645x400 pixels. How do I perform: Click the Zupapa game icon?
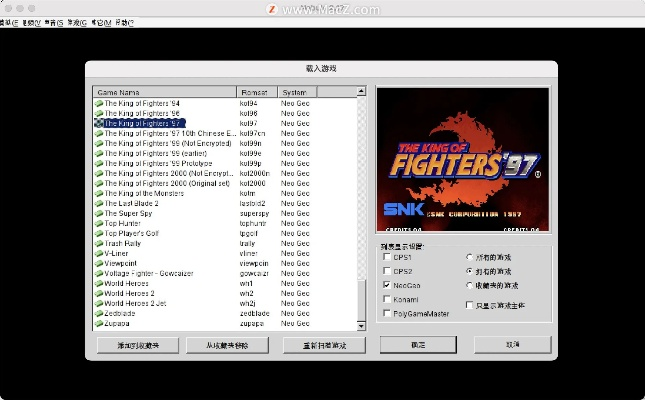point(99,323)
